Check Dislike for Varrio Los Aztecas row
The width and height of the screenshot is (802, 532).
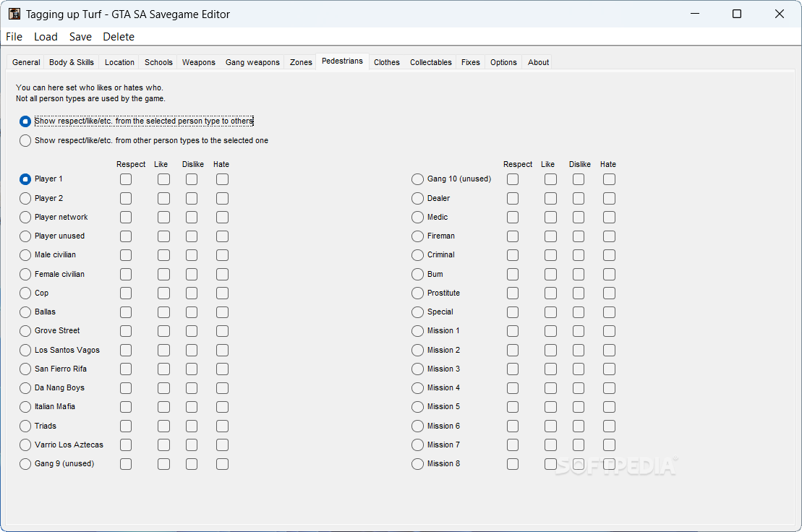coord(192,445)
